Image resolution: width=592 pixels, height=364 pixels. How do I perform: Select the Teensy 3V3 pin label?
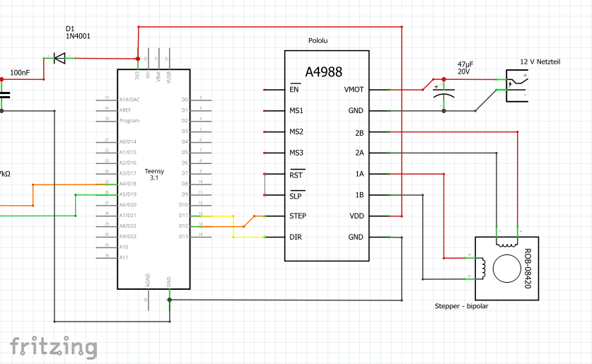pyautogui.click(x=137, y=75)
